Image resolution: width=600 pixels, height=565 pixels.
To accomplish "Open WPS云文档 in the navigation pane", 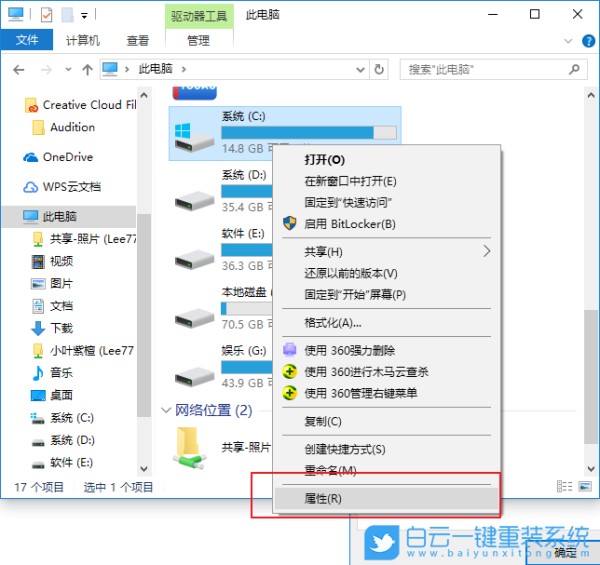I will [62, 187].
